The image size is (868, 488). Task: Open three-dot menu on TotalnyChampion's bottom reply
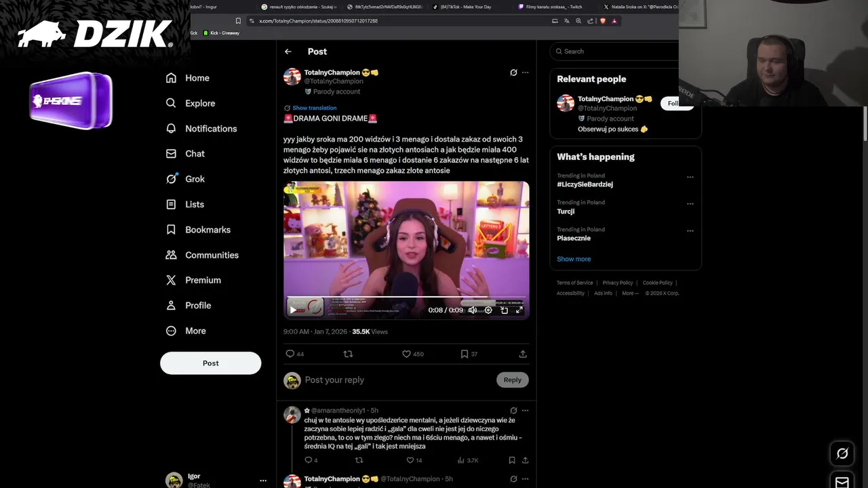[525, 479]
